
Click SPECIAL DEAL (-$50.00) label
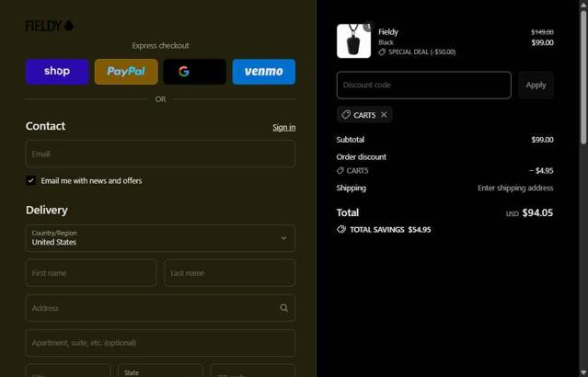coord(421,52)
